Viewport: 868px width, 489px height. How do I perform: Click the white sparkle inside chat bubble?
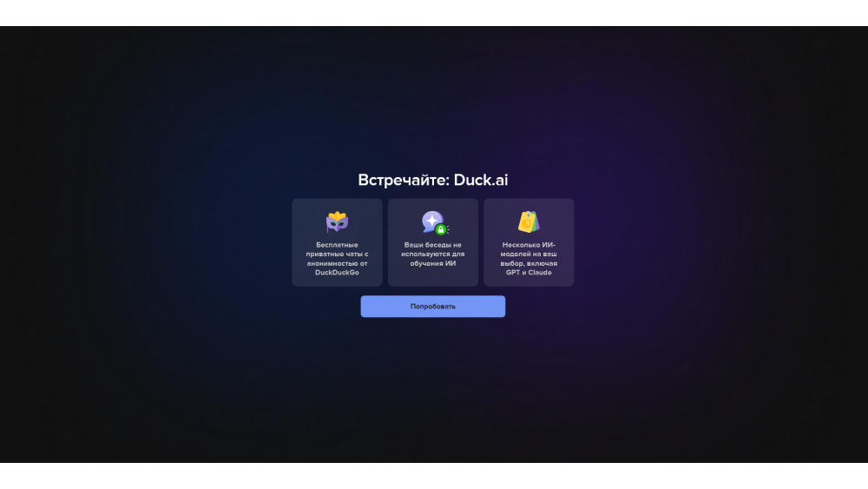click(x=431, y=221)
